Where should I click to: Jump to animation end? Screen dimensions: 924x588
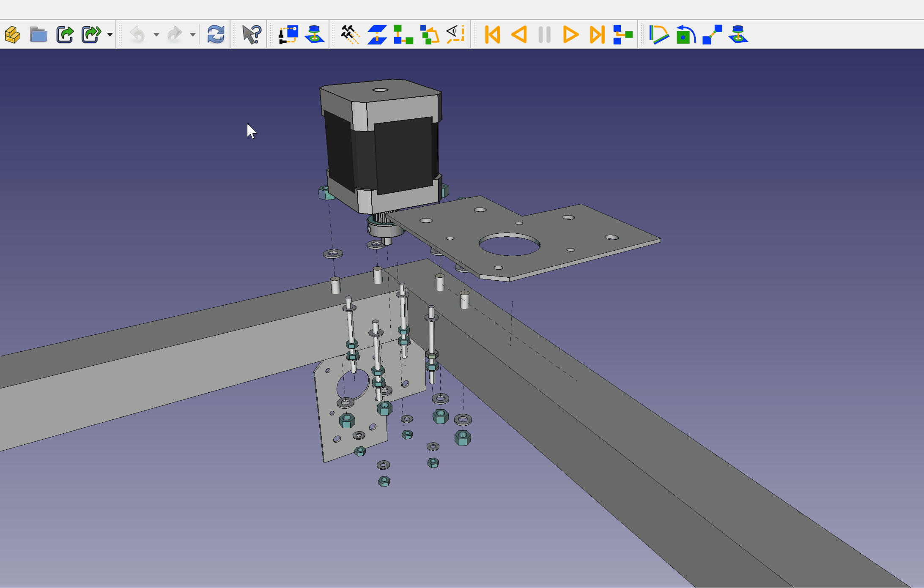point(597,35)
